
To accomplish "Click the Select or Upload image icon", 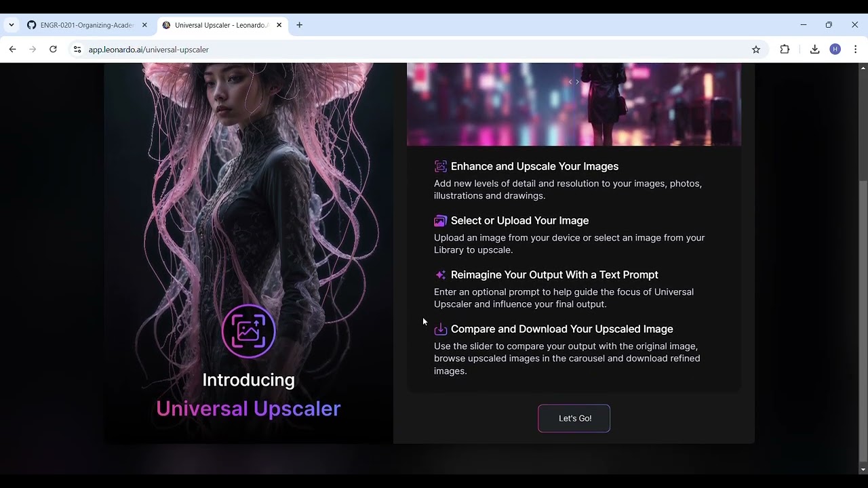I will [440, 221].
